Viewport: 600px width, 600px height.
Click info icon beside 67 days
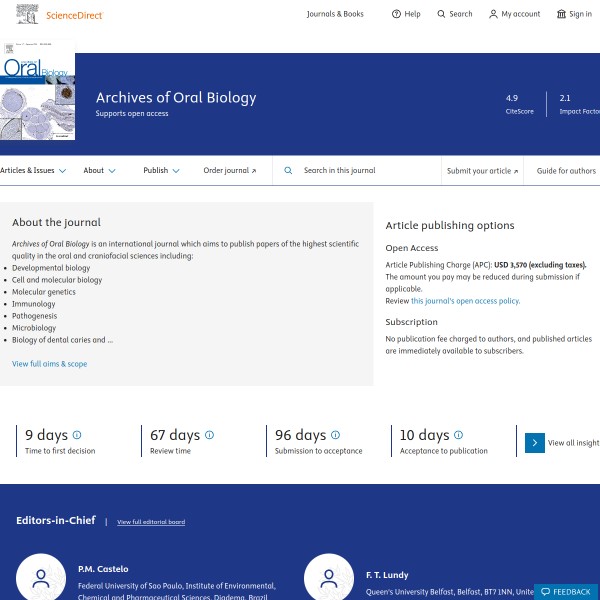coord(210,435)
